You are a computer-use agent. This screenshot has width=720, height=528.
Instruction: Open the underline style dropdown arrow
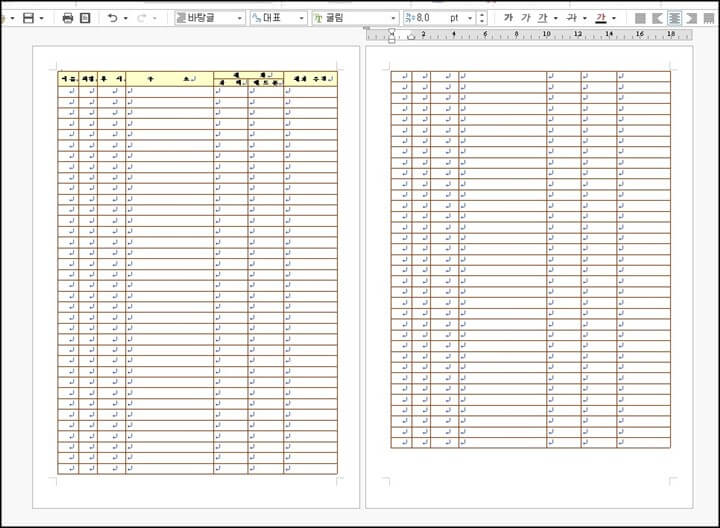(x=556, y=18)
